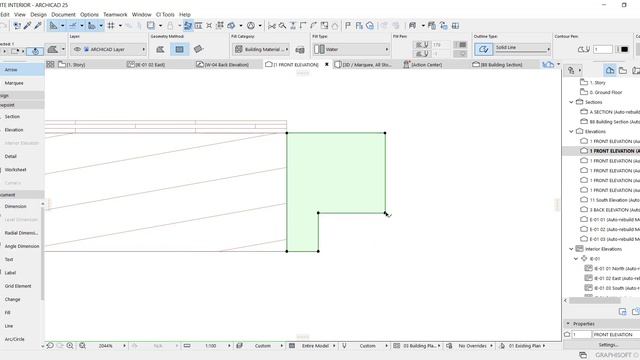The height and width of the screenshot is (360, 640).
Task: Collapse the Sections tree group
Action: 571,102
